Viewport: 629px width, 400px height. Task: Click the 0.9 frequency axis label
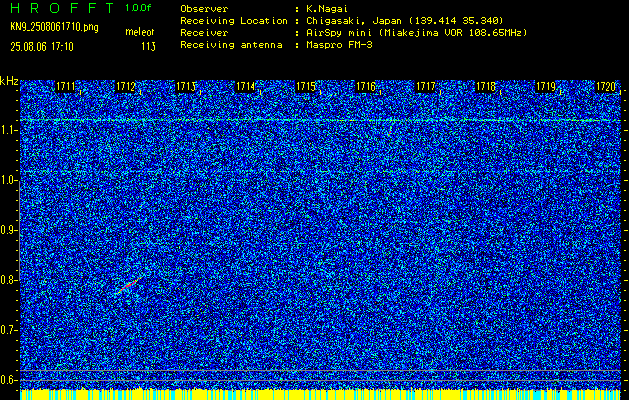[x=9, y=230]
